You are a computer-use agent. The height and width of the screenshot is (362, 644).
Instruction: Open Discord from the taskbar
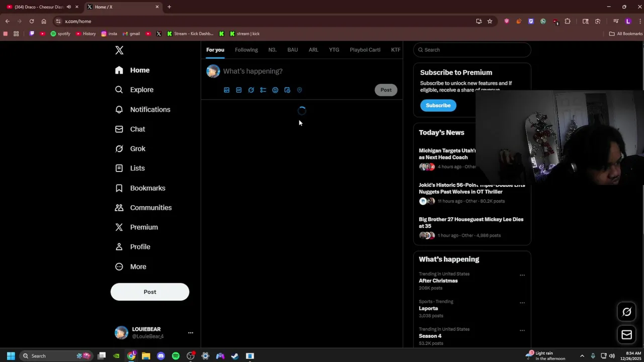(161, 356)
